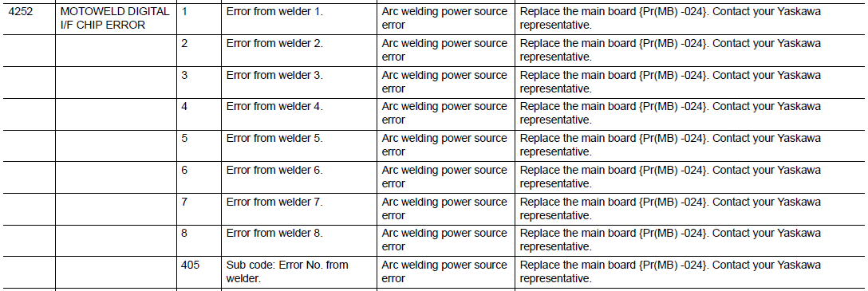Click sub code 405 cell
868x291 pixels.
click(x=199, y=272)
